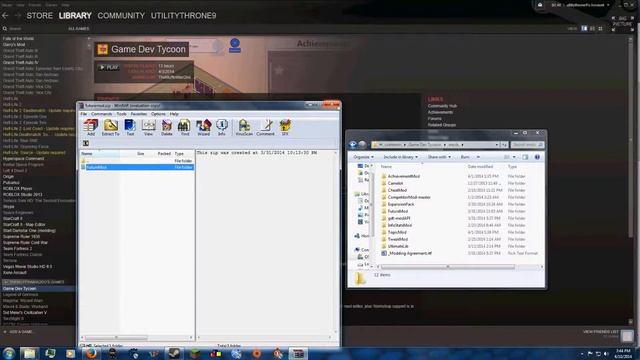Open the Favorites menu in WinRAR
The width and height of the screenshot is (640, 360).
138,114
